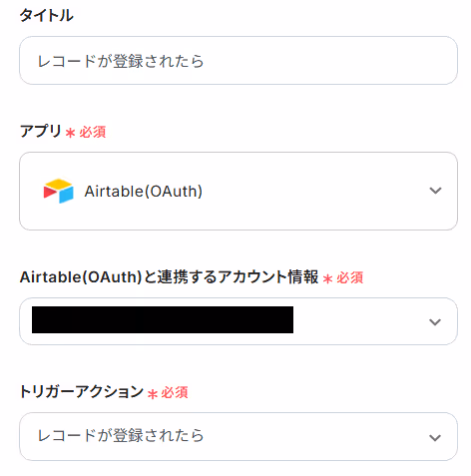Click the タイトル field label
Image resolution: width=471 pixels, height=476 pixels.
[x=46, y=15]
